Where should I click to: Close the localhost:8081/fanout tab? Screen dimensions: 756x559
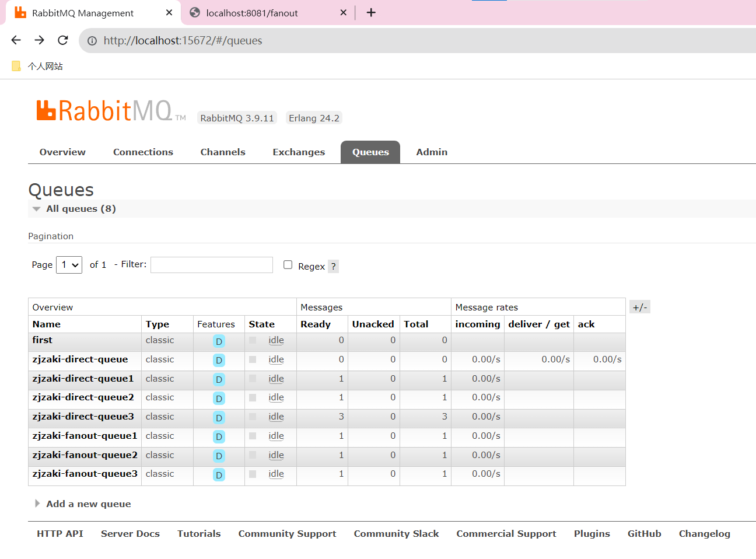[344, 12]
